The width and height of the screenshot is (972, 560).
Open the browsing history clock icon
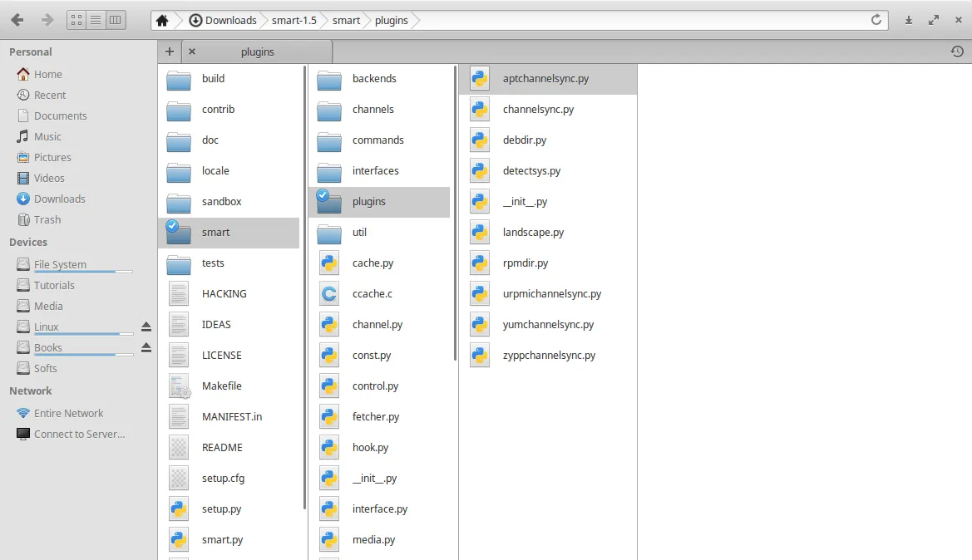pos(957,52)
